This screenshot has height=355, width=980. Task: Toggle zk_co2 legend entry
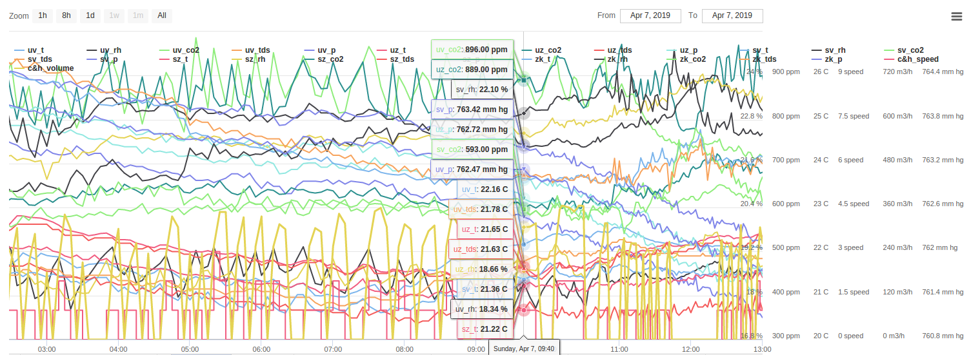tap(686, 59)
